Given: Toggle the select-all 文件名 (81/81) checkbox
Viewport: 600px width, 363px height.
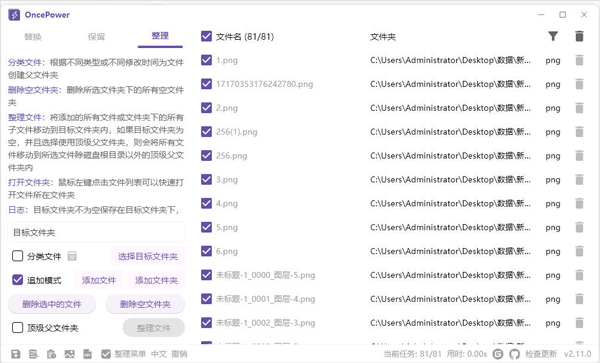Looking at the screenshot, I should coord(206,36).
